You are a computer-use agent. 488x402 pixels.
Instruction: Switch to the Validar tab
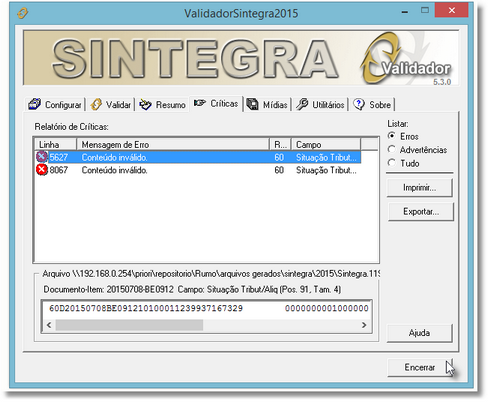[111, 104]
